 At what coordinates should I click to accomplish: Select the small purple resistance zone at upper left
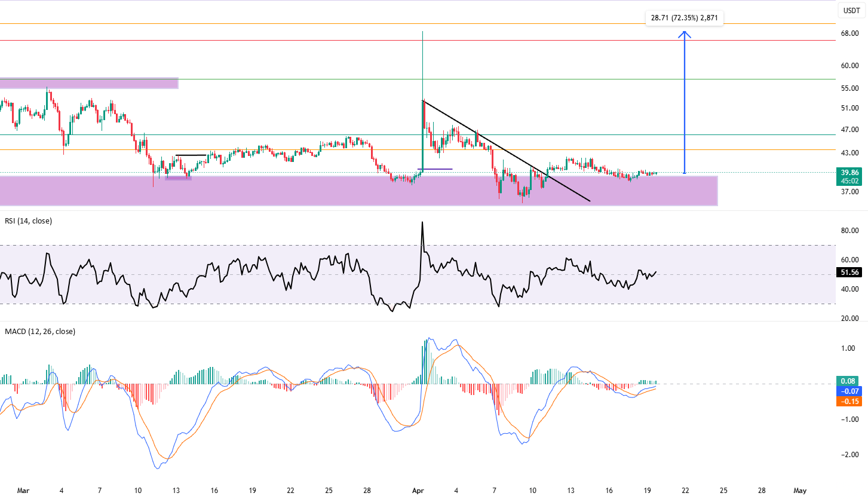click(x=89, y=83)
